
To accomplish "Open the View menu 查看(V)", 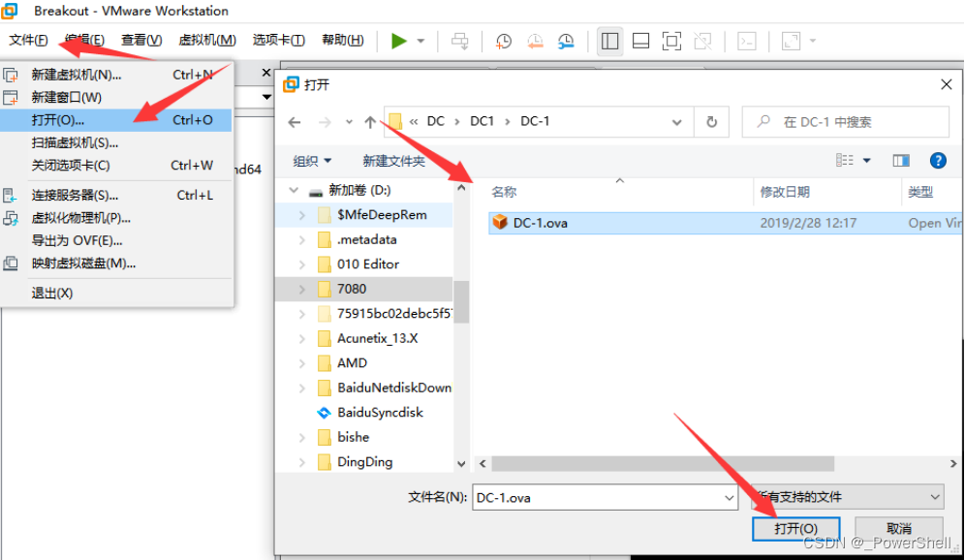I will click(x=141, y=40).
